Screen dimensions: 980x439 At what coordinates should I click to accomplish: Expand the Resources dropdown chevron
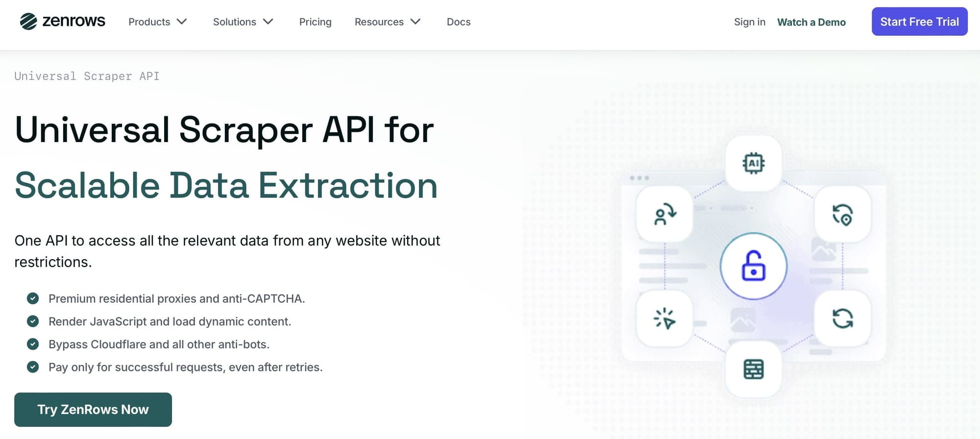pos(416,22)
